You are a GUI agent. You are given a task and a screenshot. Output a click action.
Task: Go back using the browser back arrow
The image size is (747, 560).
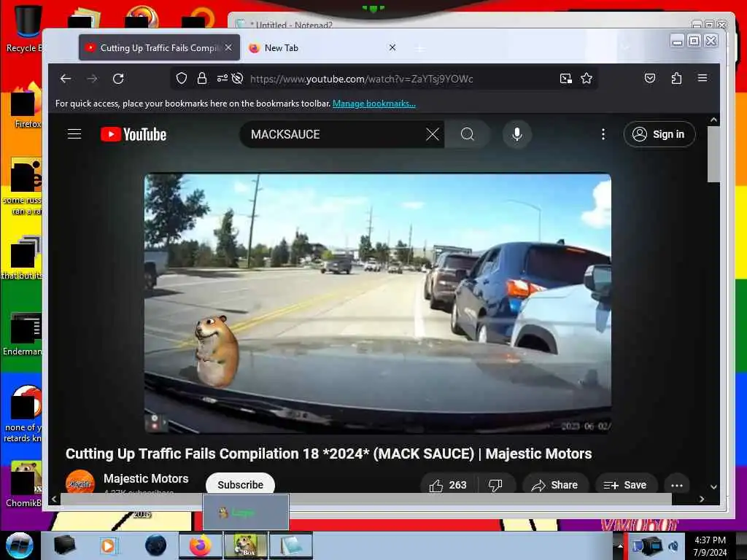66,79
